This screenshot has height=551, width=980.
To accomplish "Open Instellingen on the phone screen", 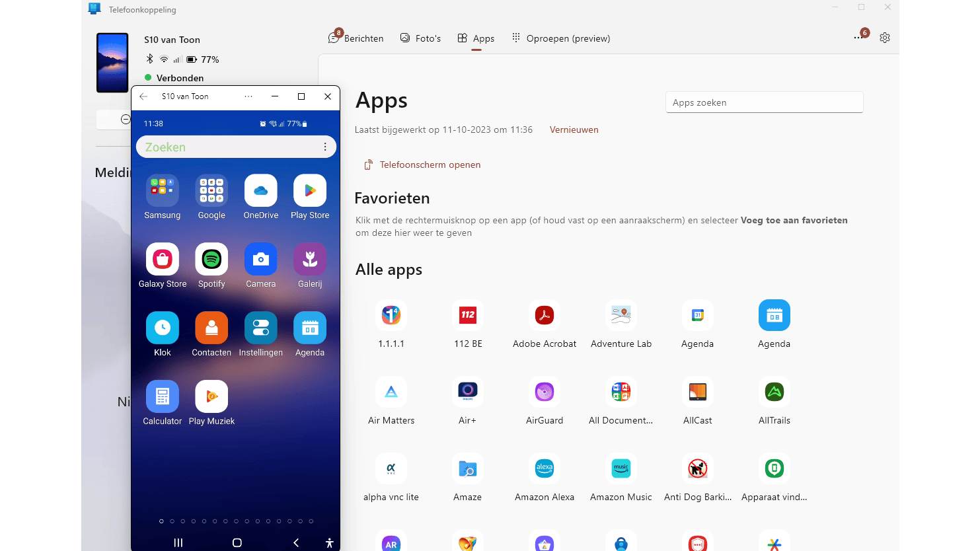I will (261, 328).
